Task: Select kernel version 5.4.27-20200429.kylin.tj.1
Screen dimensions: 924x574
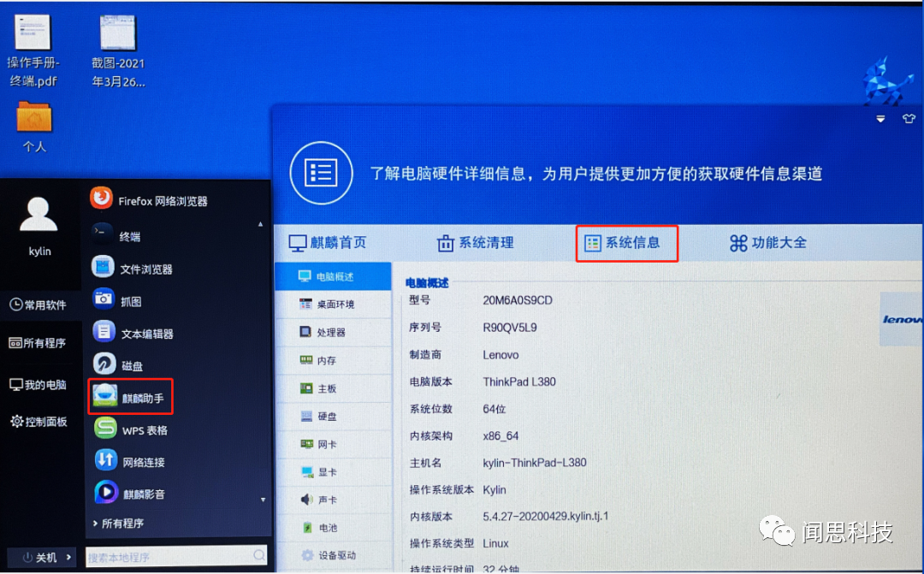Action: pos(545,516)
